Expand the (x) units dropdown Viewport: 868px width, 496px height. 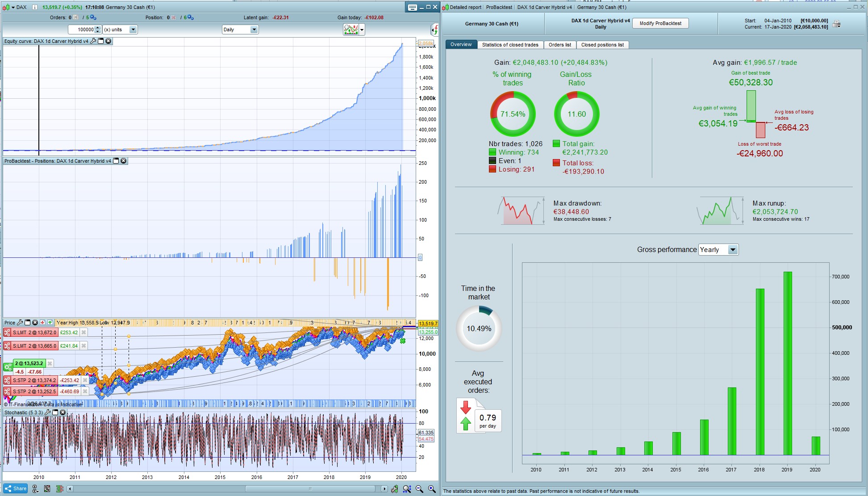point(133,29)
